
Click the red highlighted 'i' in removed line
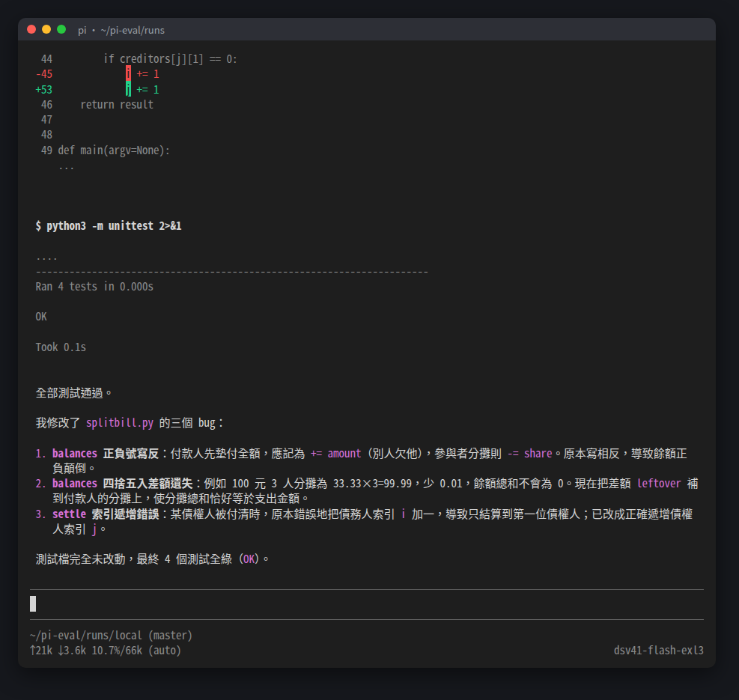[128, 74]
